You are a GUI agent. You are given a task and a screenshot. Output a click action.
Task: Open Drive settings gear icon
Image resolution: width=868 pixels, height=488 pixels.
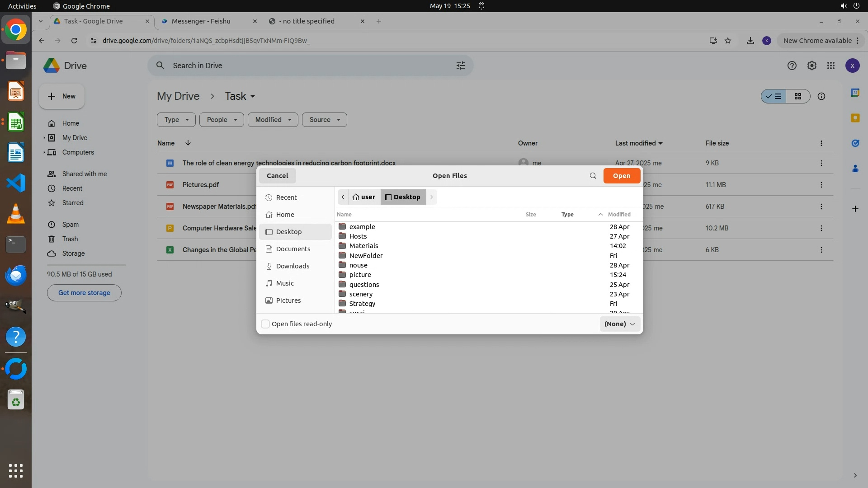point(811,66)
